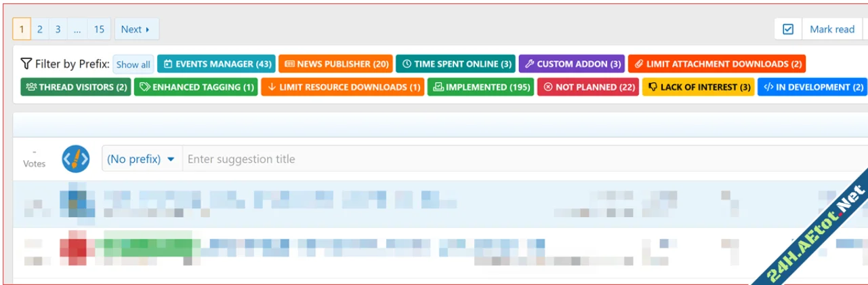
Task: Filter by yellow Lack of Interest tag
Action: tap(698, 87)
